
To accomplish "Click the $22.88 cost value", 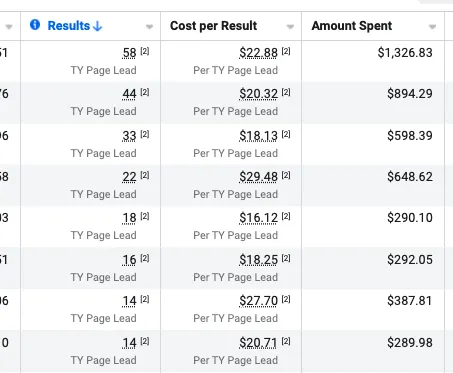I will click(x=258, y=53).
